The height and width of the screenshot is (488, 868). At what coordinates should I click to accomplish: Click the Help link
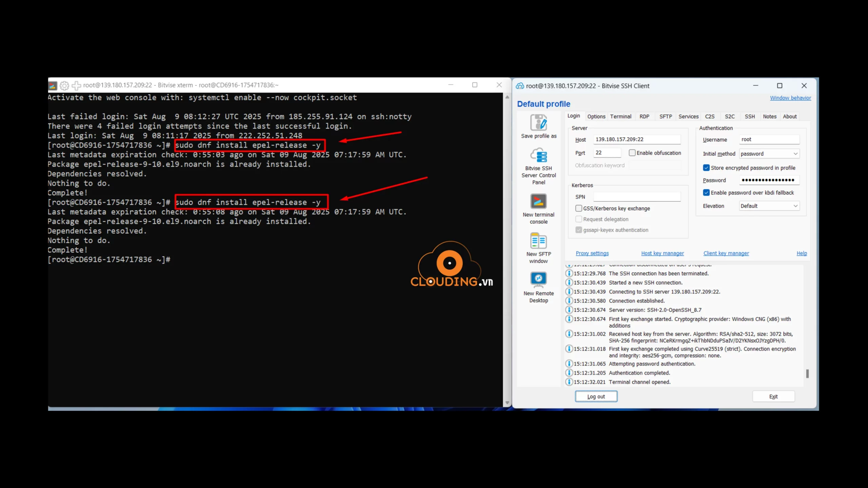tap(802, 253)
